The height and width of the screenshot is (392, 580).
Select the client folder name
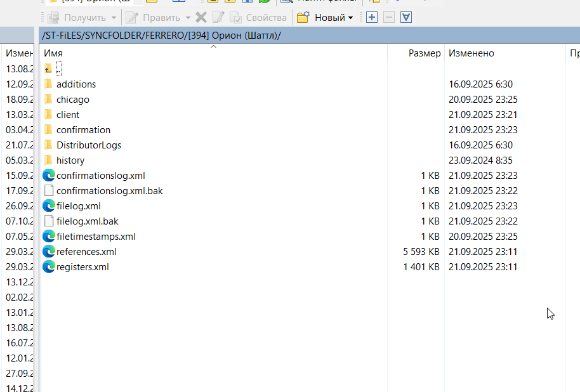pyautogui.click(x=68, y=115)
